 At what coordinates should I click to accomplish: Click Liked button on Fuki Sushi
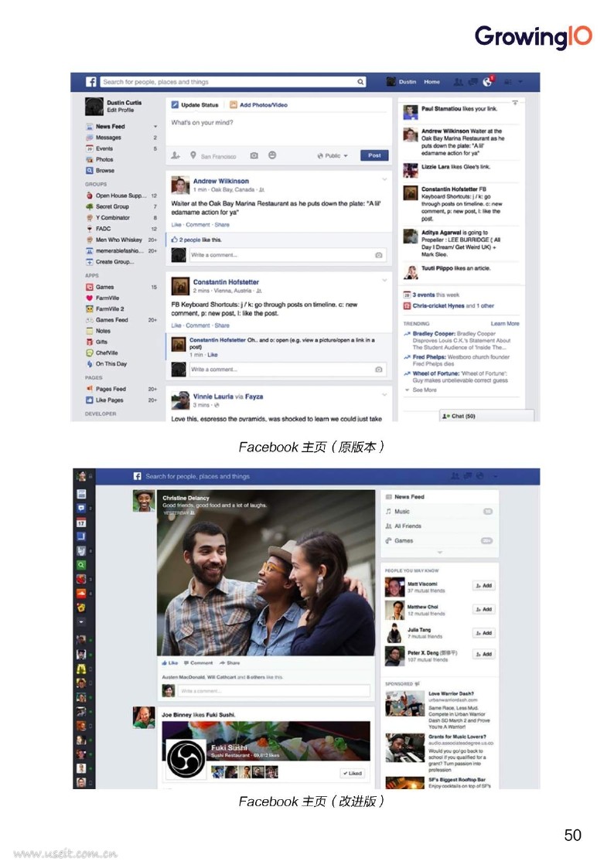coord(352,774)
